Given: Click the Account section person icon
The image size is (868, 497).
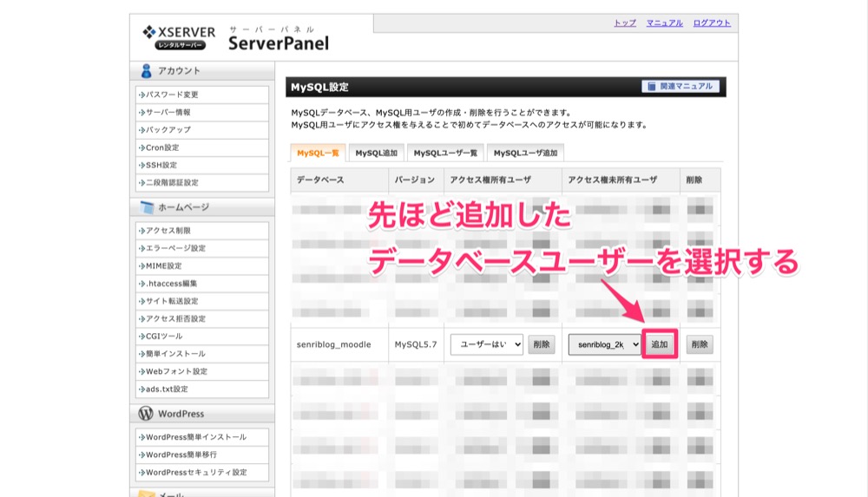Looking at the screenshot, I should (146, 71).
